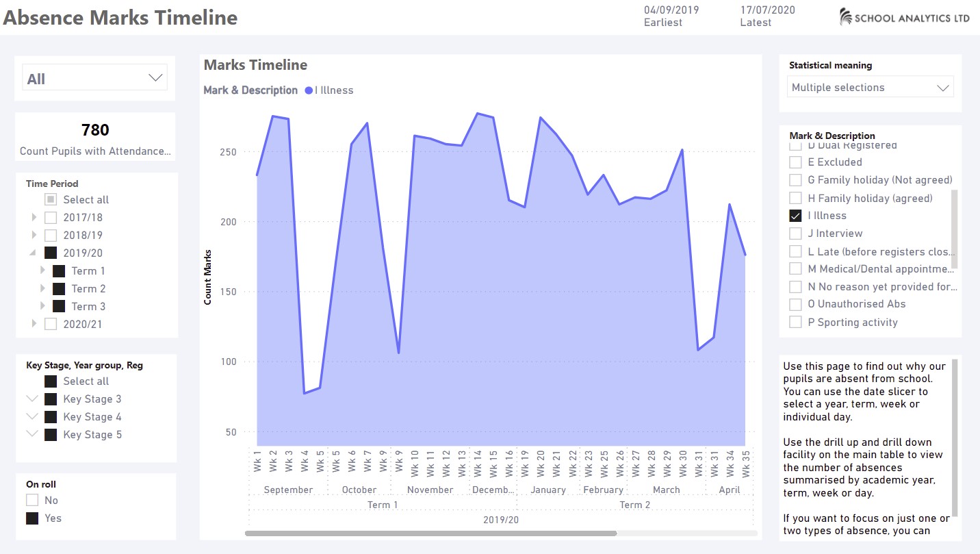Click the Mark & Description list scrollbar

pyautogui.click(x=955, y=229)
